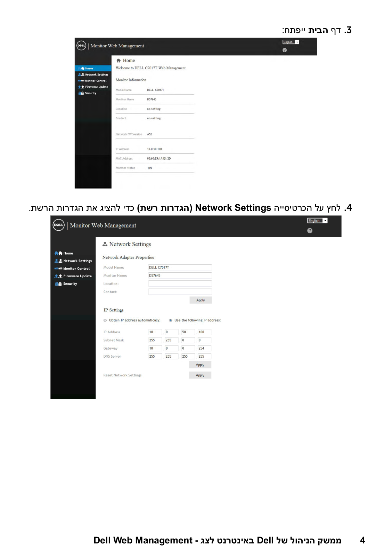Click the first DNS Server octet field

(155, 356)
